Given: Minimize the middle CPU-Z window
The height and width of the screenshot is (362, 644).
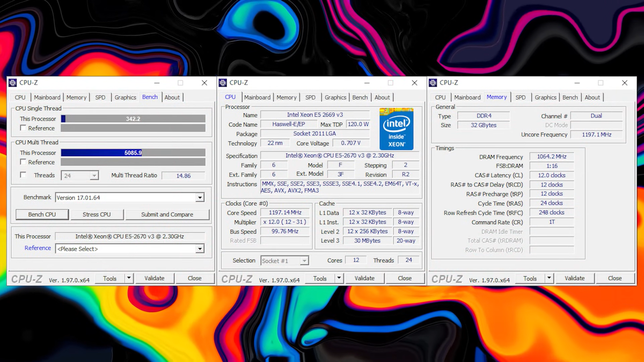Looking at the screenshot, I should (x=367, y=83).
